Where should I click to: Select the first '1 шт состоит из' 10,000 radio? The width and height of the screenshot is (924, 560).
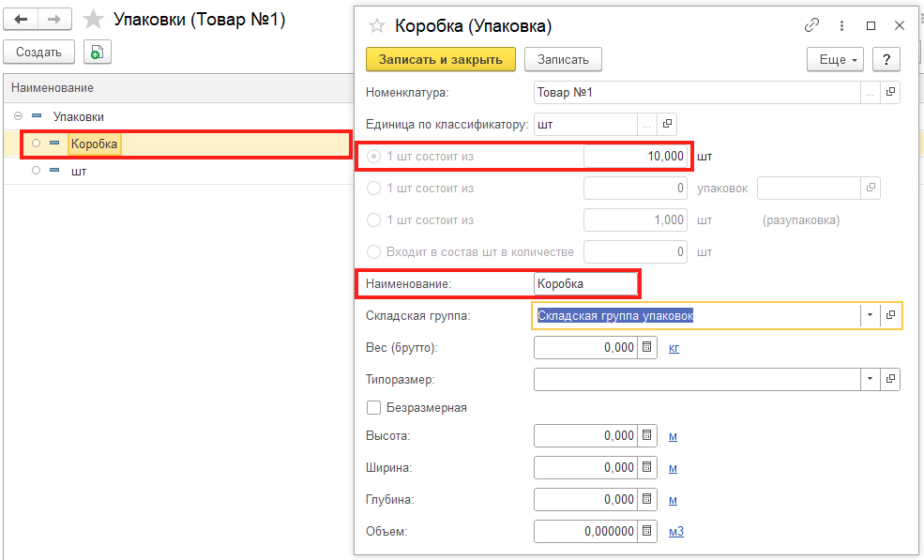pos(373,157)
